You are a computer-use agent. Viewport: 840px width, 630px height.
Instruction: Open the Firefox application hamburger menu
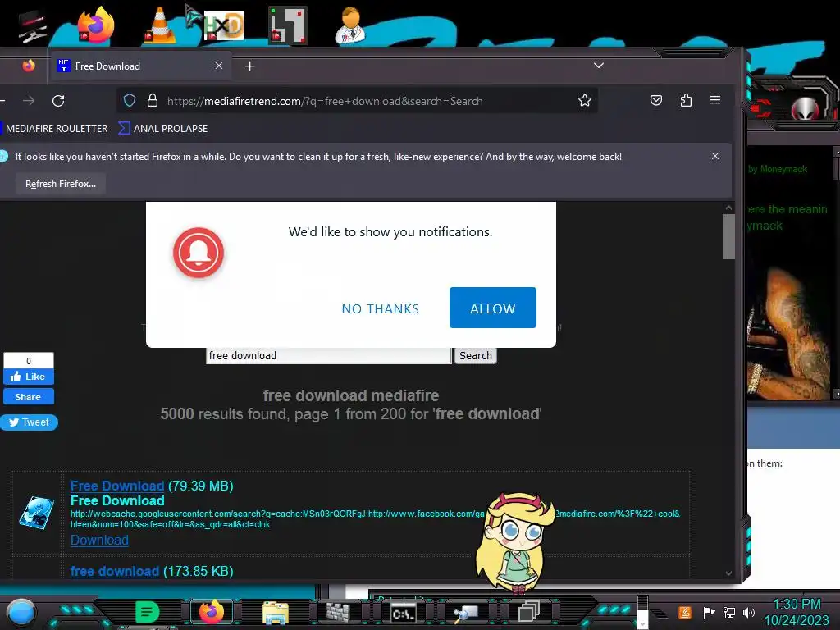pos(714,100)
